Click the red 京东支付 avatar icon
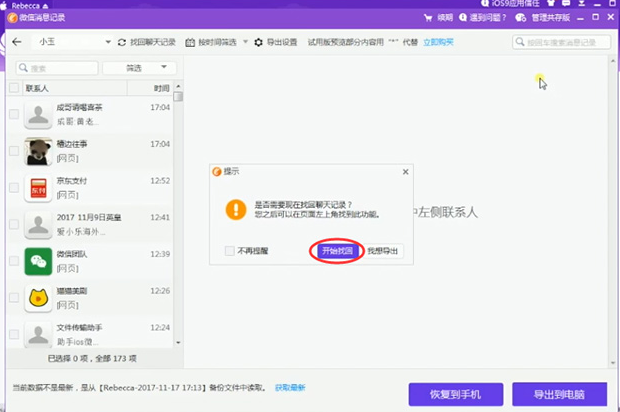 38,188
